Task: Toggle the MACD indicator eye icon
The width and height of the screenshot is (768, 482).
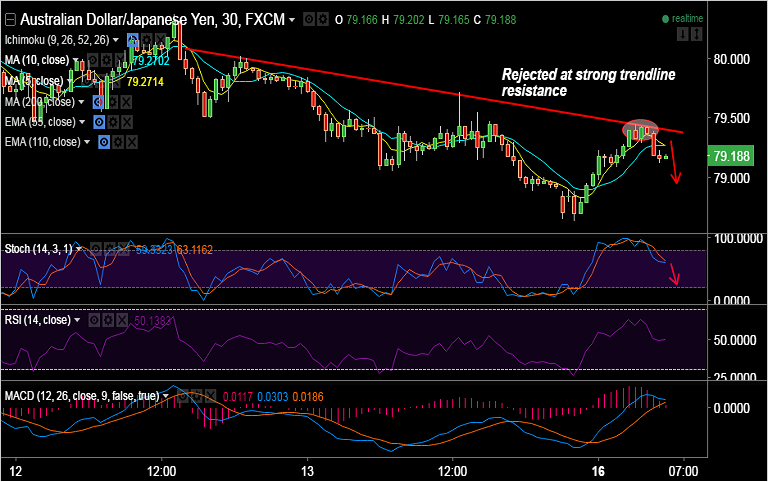Action: [x=183, y=396]
